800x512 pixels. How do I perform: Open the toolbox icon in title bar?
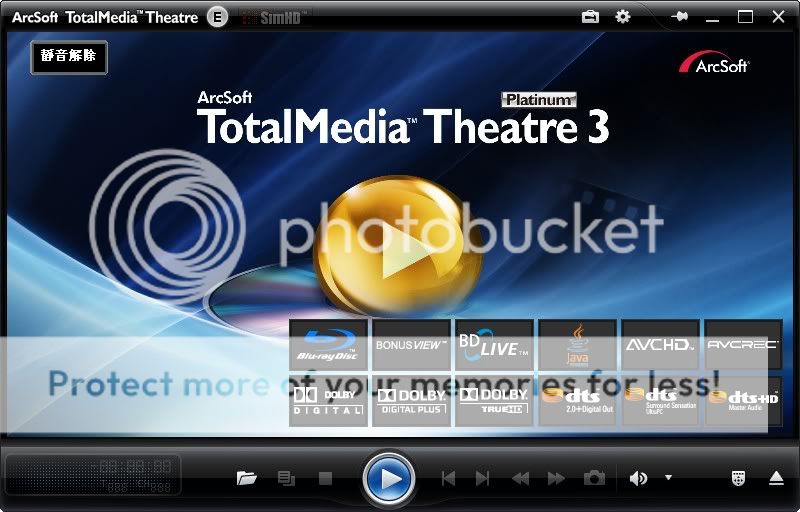point(590,17)
